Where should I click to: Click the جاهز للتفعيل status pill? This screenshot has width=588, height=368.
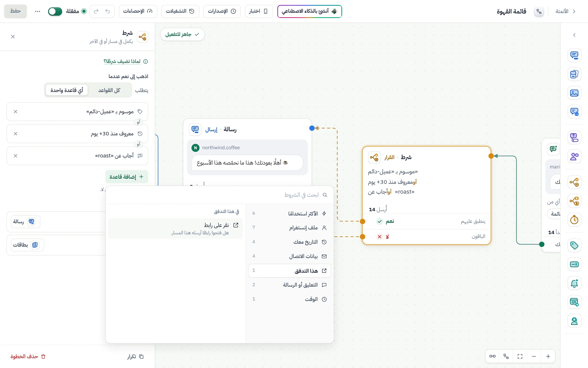182,34
